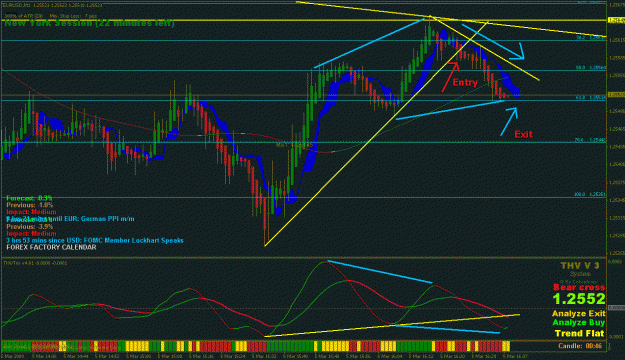This screenshot has width=625, height=360.
Task: Click the large 1.2552 price readout
Action: pyautogui.click(x=579, y=299)
